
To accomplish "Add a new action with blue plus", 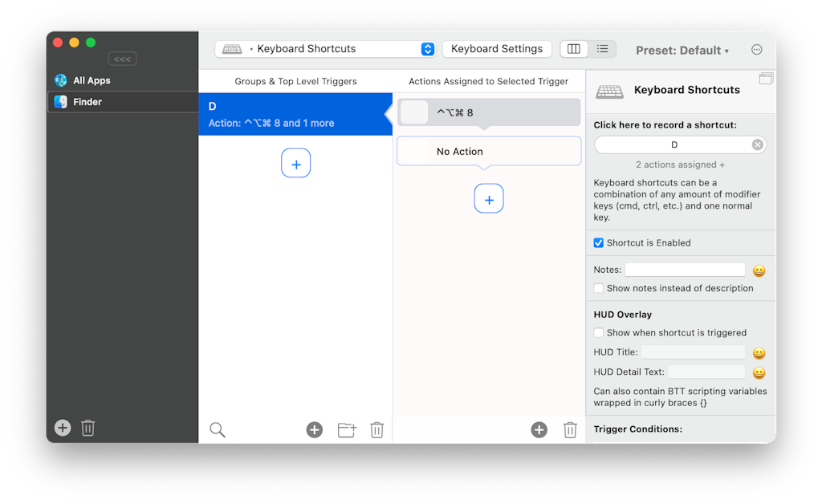I will point(489,198).
